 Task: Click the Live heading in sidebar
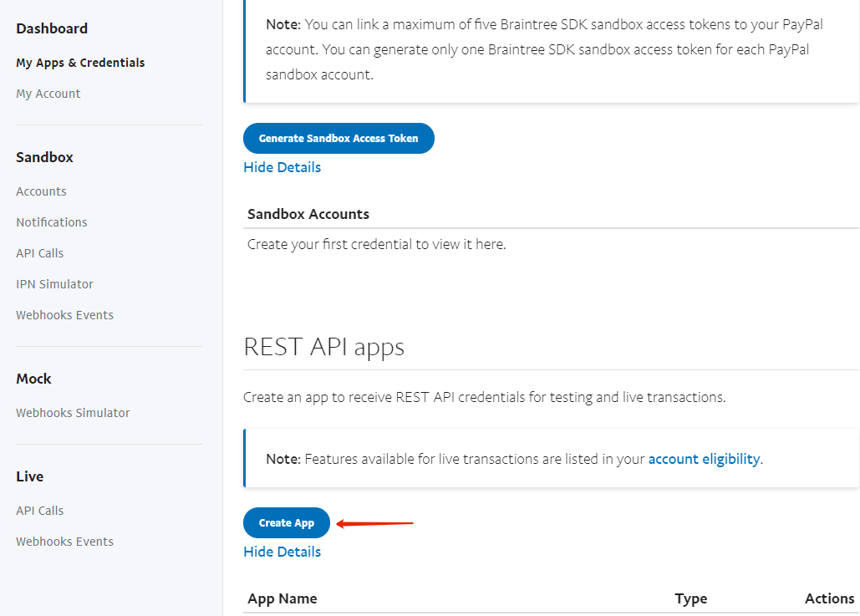(x=29, y=476)
